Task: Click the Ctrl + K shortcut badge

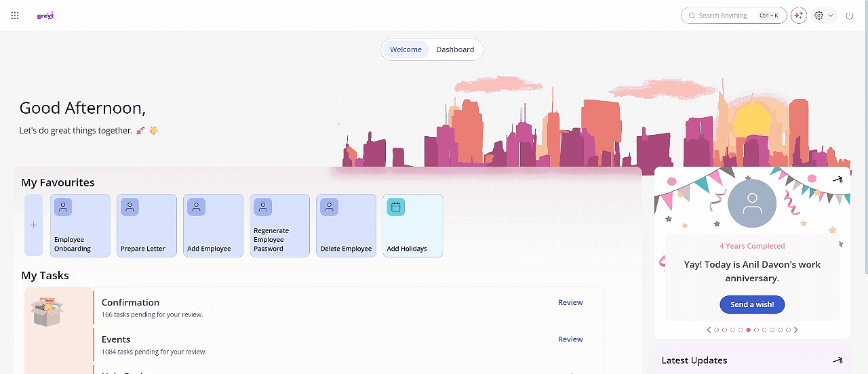Action: click(x=769, y=16)
